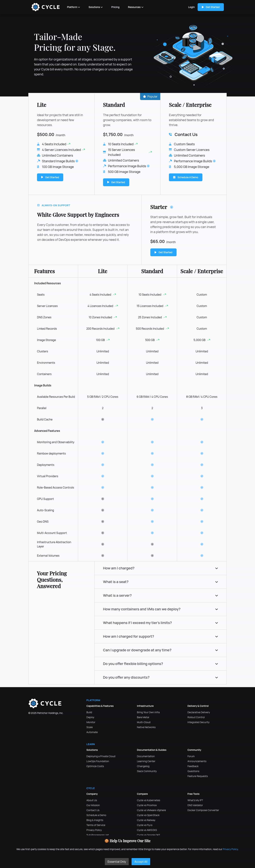The height and width of the screenshot is (868, 255).
Task: Expand "Do you offer any discounts?" FAQ
Action: [160, 678]
